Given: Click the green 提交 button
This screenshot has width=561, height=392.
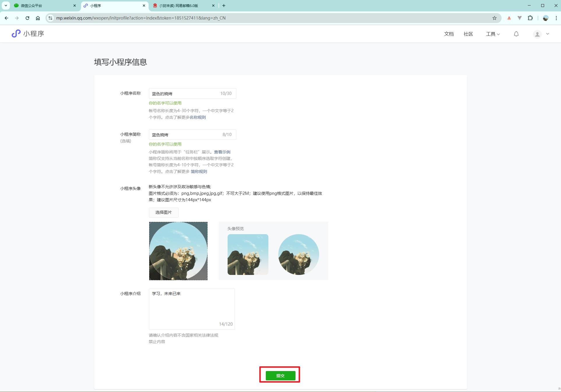Looking at the screenshot, I should pyautogui.click(x=280, y=375).
